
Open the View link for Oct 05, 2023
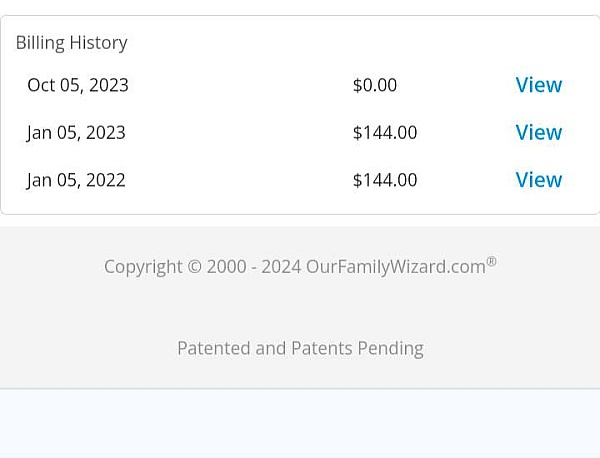[x=538, y=85]
